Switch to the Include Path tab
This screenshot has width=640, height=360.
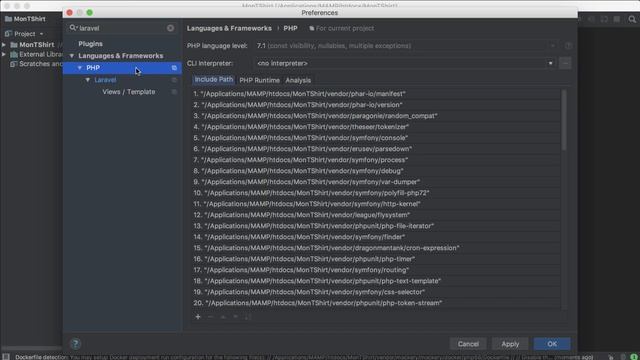tap(213, 80)
